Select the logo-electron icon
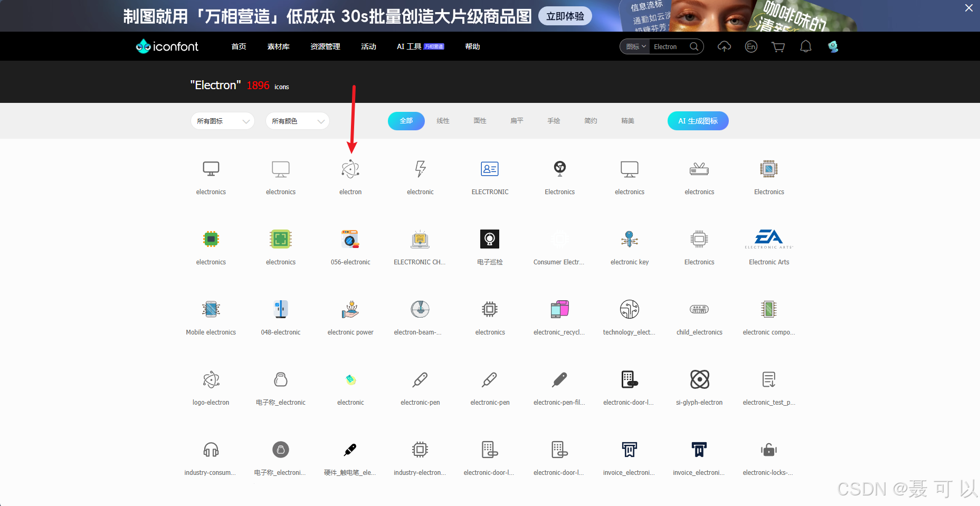This screenshot has height=506, width=980. pyautogui.click(x=211, y=379)
